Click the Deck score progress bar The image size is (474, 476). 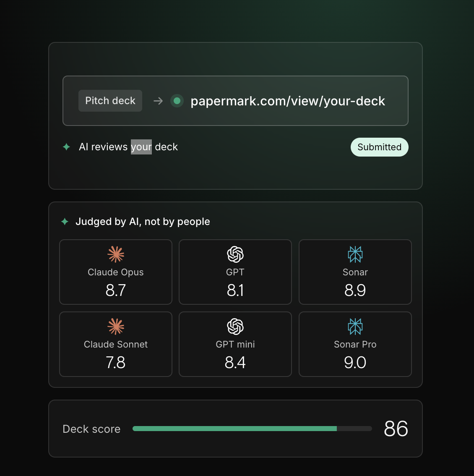pos(252,429)
